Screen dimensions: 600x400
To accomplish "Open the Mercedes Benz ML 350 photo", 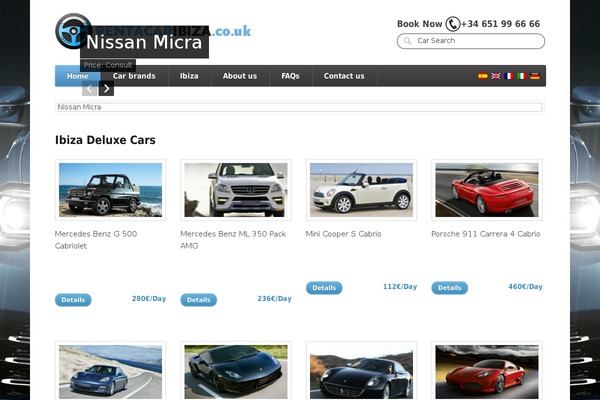I will [236, 190].
